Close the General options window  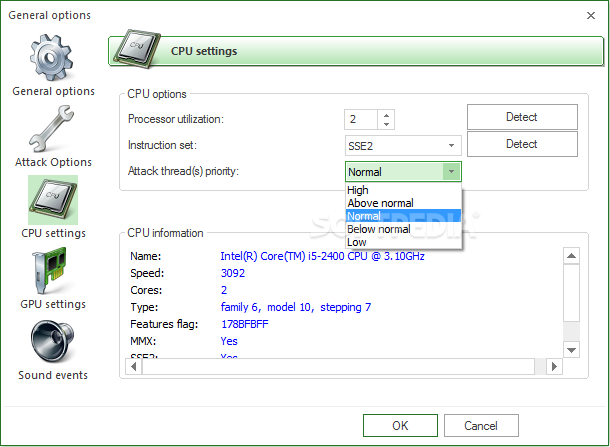click(591, 16)
